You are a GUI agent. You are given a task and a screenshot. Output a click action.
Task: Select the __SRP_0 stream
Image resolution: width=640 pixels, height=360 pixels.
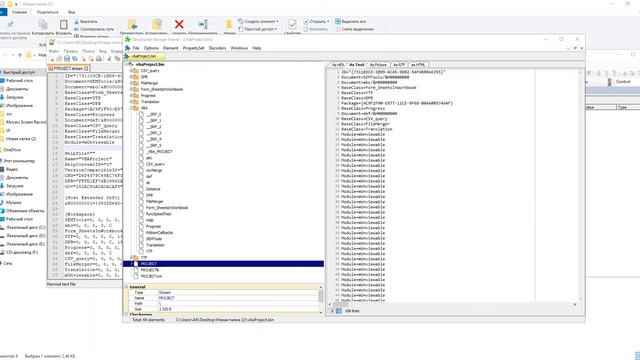pyautogui.click(x=153, y=114)
